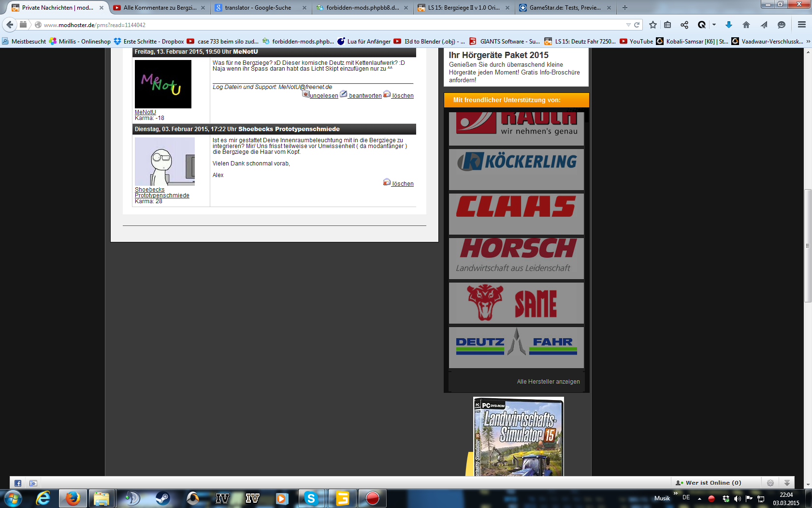Open the Q add-on dropdown arrow
The width and height of the screenshot is (812, 508).
(x=714, y=25)
